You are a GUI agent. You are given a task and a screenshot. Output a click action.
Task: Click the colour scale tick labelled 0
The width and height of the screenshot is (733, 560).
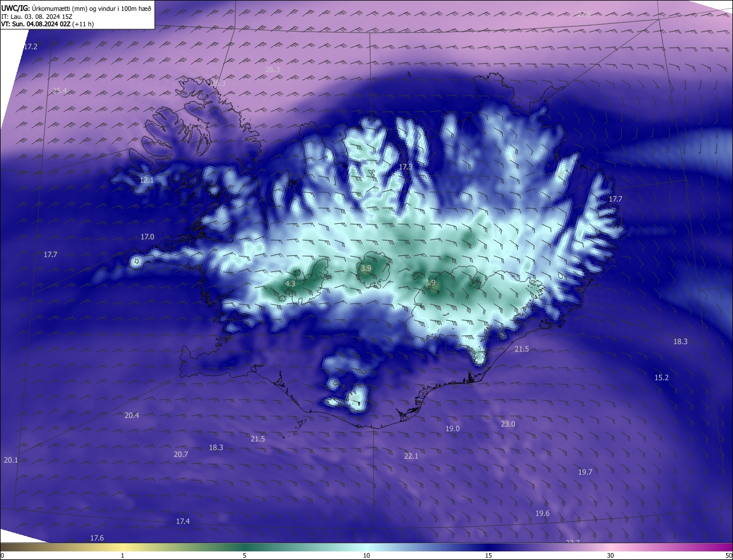[x=2, y=555]
